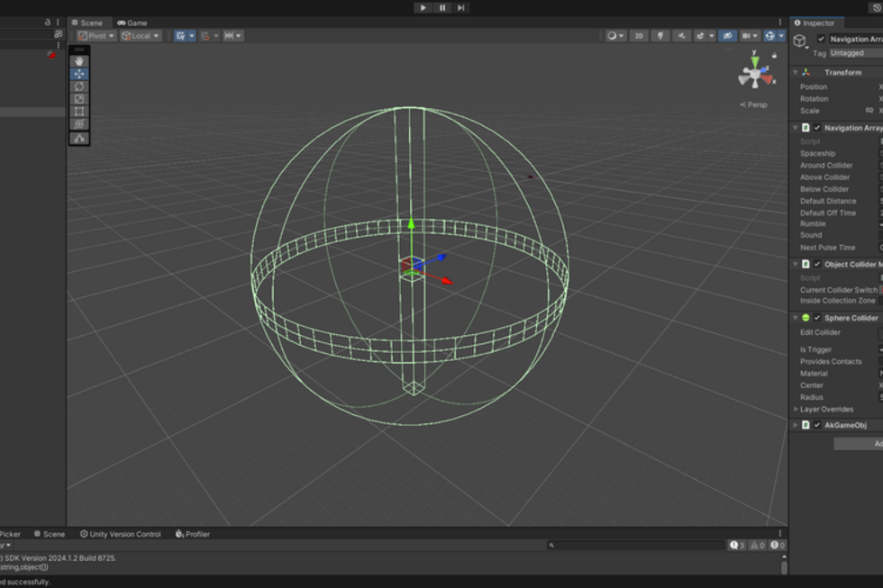Select the Rotate tool
The height and width of the screenshot is (588, 883).
tap(79, 86)
